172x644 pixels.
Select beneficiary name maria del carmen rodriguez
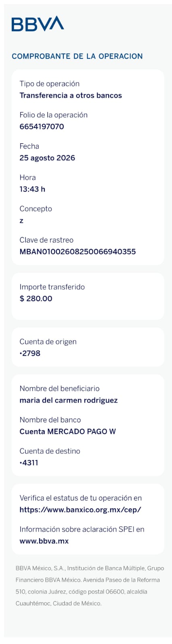tap(68, 400)
